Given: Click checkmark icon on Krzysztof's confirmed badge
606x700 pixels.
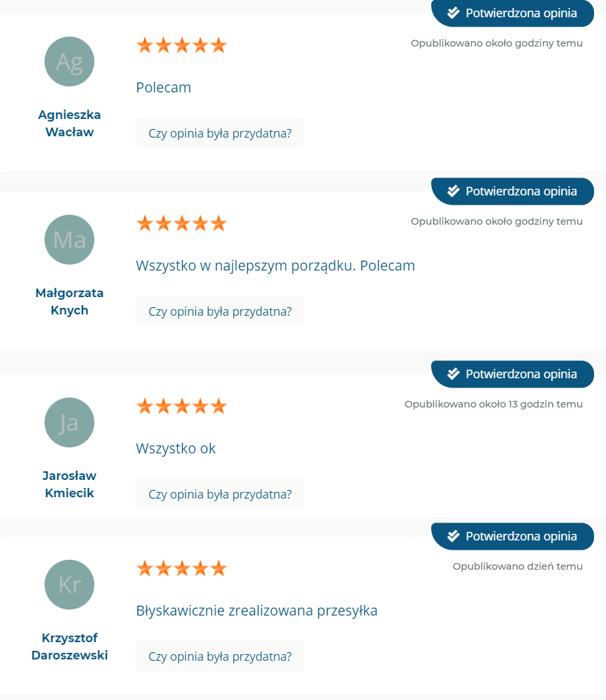Looking at the screenshot, I should (x=453, y=536).
